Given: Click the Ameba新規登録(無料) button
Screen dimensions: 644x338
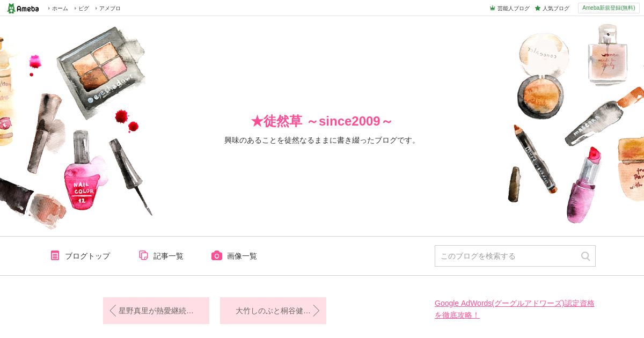Looking at the screenshot, I should [x=609, y=8].
